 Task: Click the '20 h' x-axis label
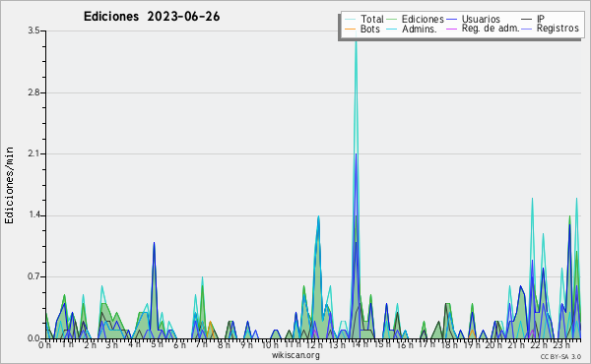tap(492, 345)
